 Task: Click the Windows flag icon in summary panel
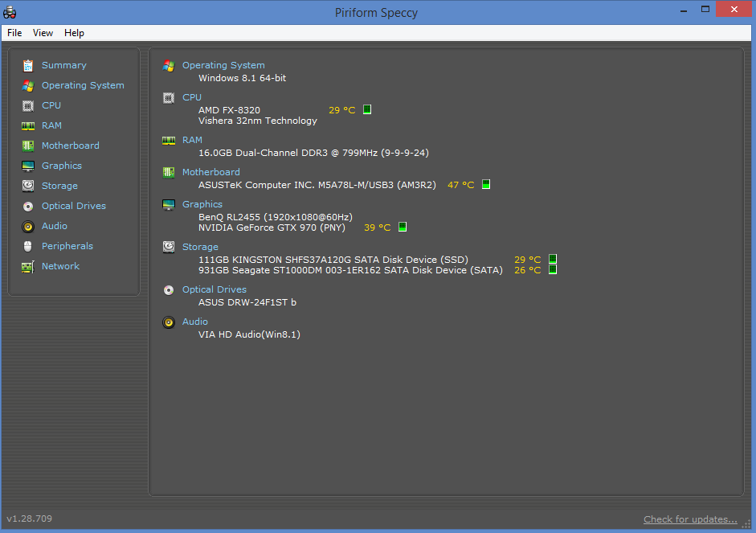(x=168, y=66)
